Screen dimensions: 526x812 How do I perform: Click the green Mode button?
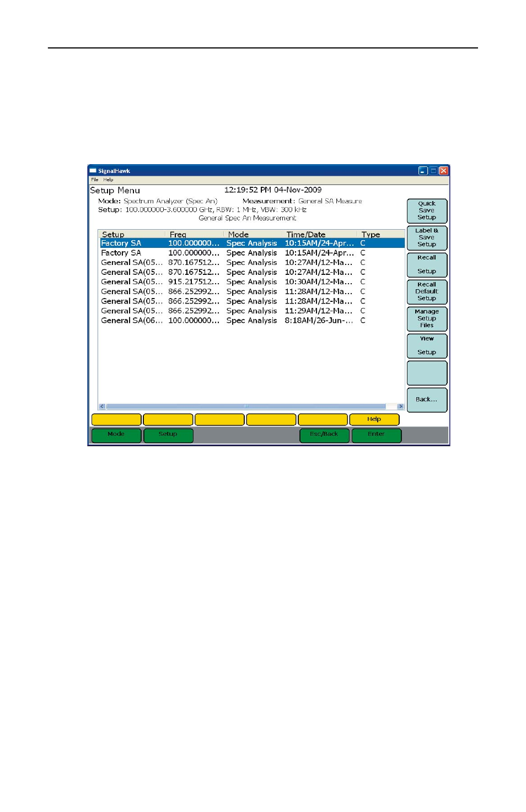(x=116, y=435)
